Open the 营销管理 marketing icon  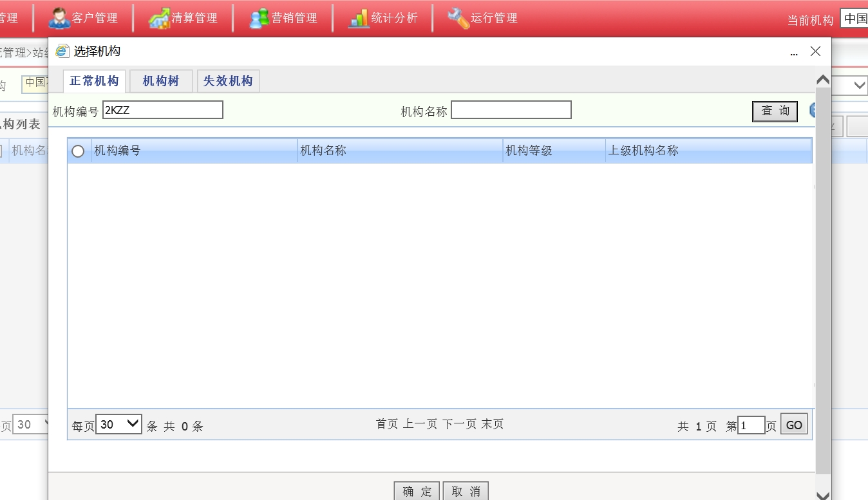(x=259, y=18)
